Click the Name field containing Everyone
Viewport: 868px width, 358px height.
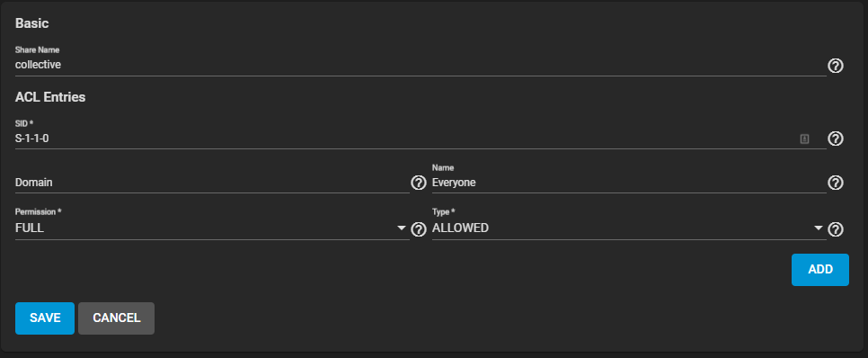pos(629,183)
